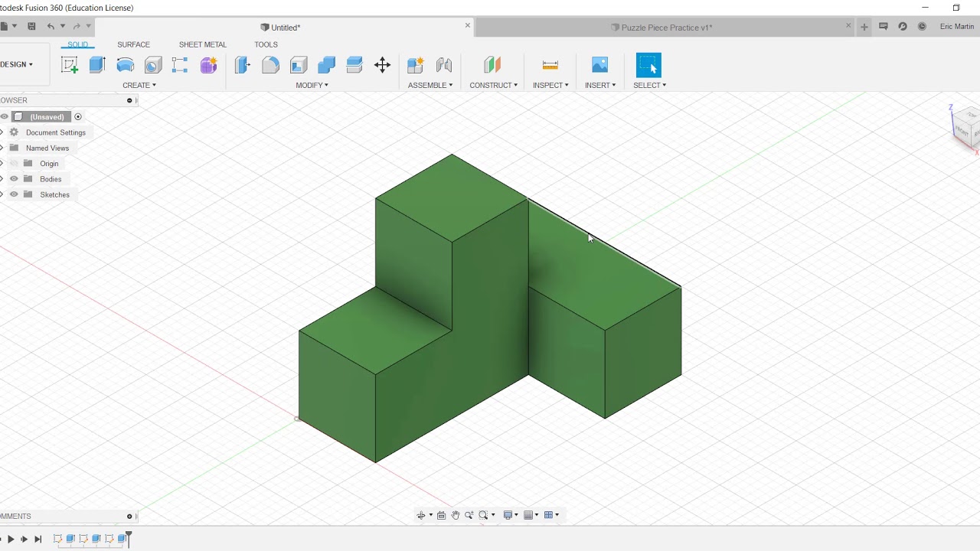This screenshot has width=980, height=551.
Task: Open the DESIGN workspace dropdown
Action: click(16, 64)
